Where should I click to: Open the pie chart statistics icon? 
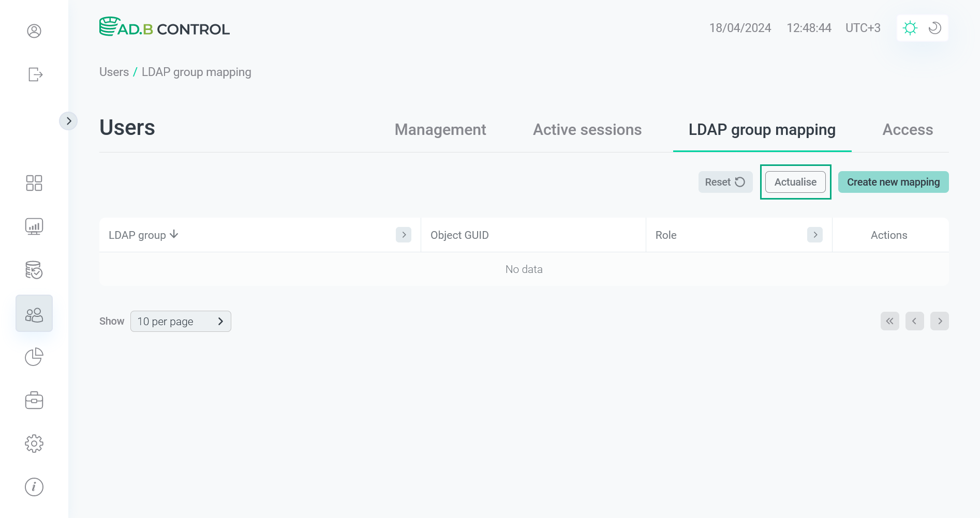pyautogui.click(x=34, y=357)
